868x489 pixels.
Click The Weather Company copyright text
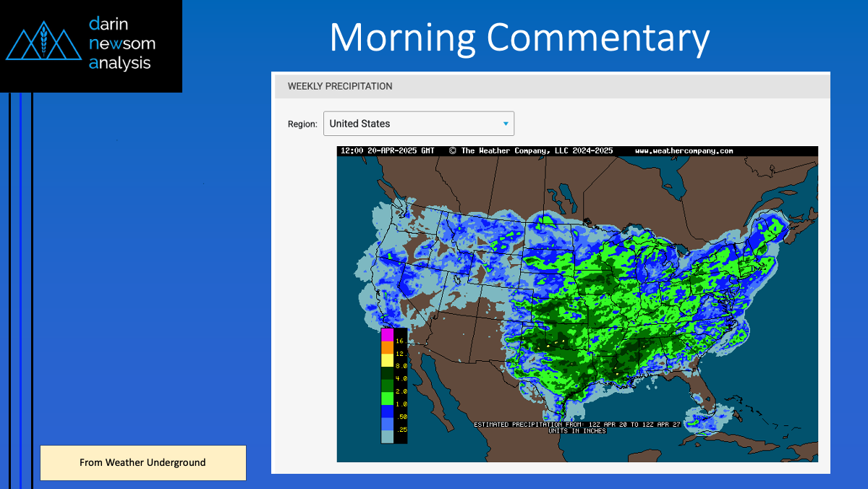(x=530, y=150)
